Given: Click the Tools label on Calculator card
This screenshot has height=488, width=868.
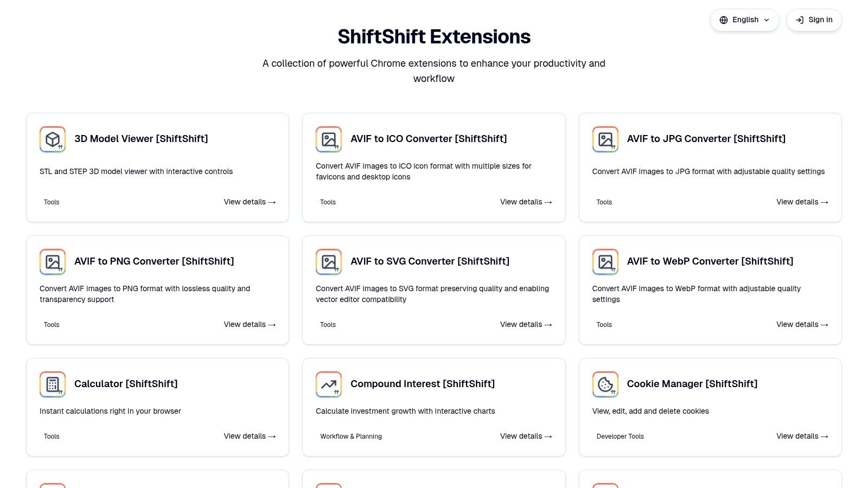Looking at the screenshot, I should pyautogui.click(x=52, y=436).
